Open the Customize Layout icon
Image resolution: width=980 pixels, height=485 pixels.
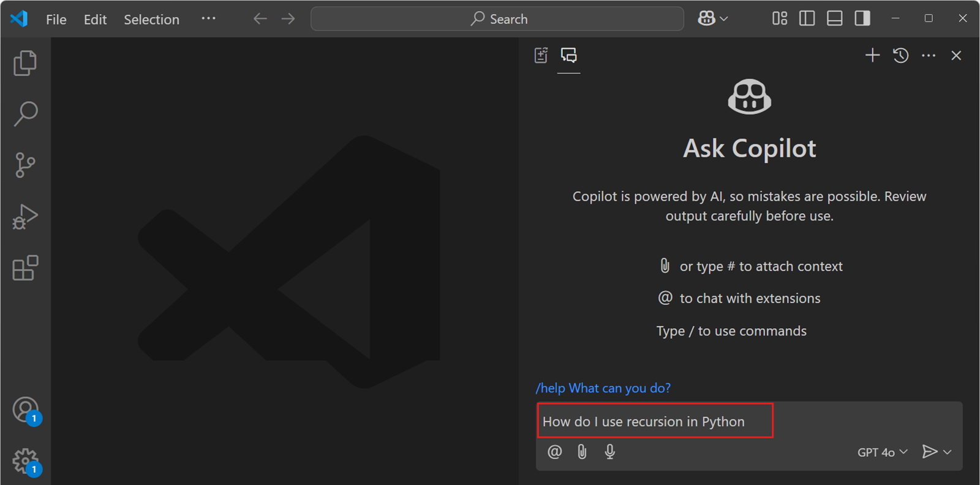pyautogui.click(x=780, y=18)
